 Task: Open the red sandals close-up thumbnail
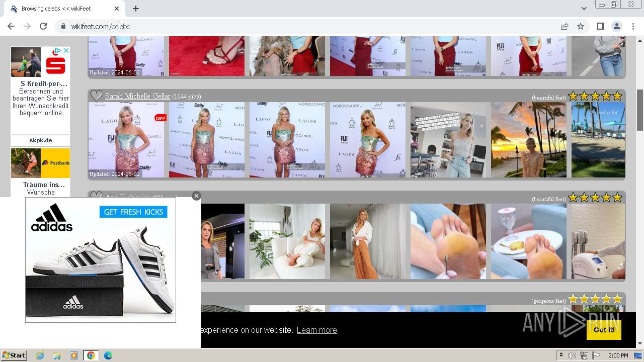click(207, 56)
